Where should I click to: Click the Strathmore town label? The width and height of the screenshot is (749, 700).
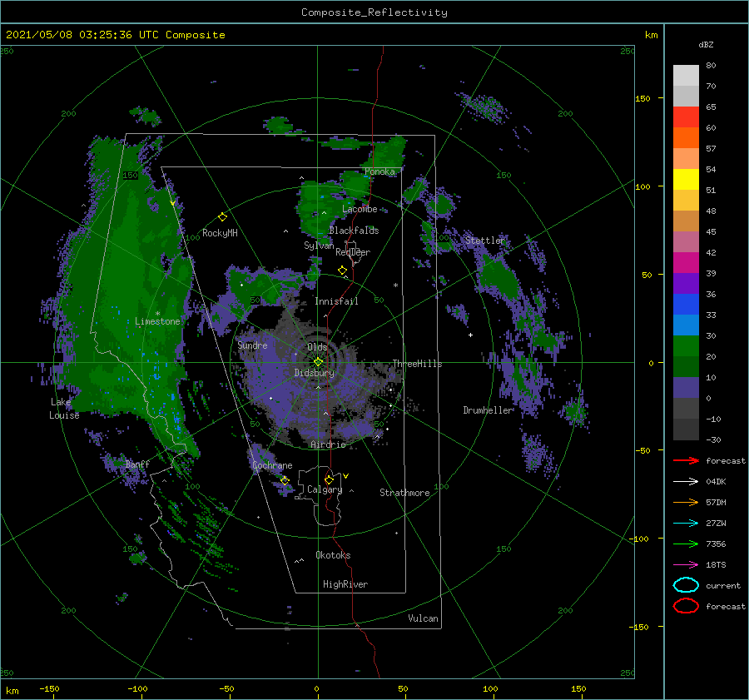coord(404,493)
